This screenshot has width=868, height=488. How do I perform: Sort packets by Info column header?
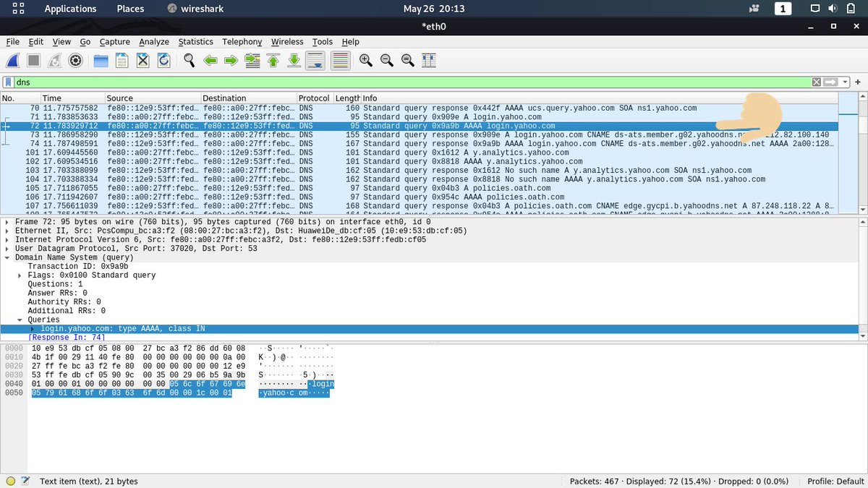tap(600, 98)
